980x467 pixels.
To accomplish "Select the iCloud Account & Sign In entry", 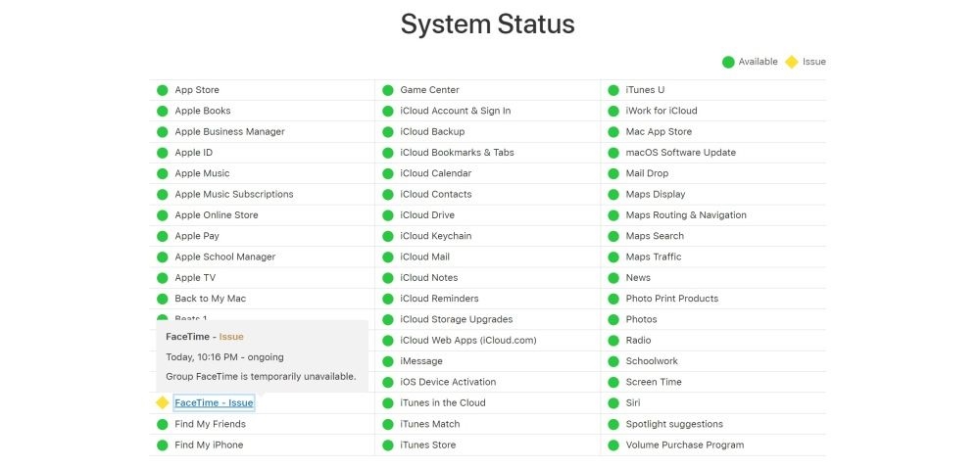I will pyautogui.click(x=456, y=111).
